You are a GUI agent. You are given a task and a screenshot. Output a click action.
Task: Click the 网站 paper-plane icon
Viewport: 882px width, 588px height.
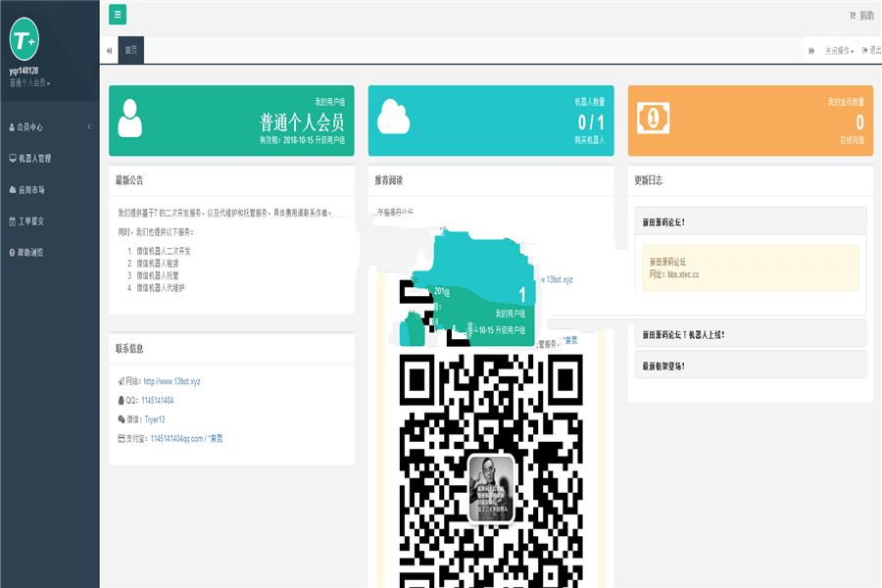[x=121, y=381]
